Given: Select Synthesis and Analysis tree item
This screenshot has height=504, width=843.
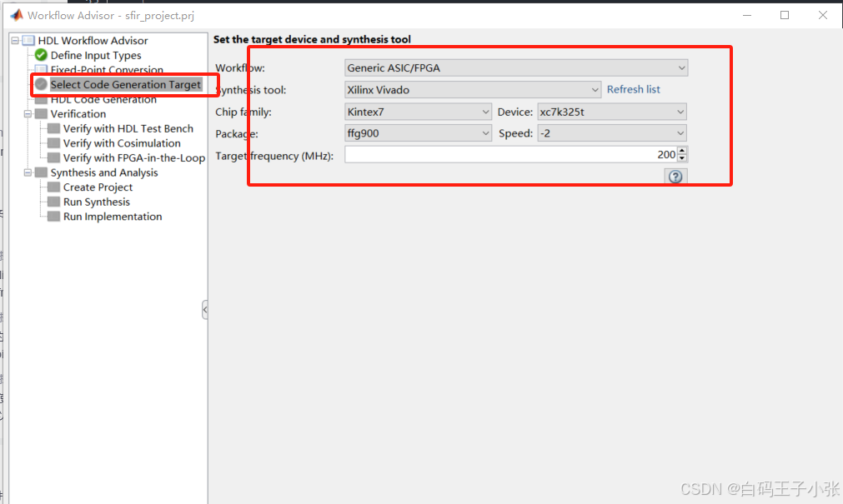Looking at the screenshot, I should (x=103, y=172).
